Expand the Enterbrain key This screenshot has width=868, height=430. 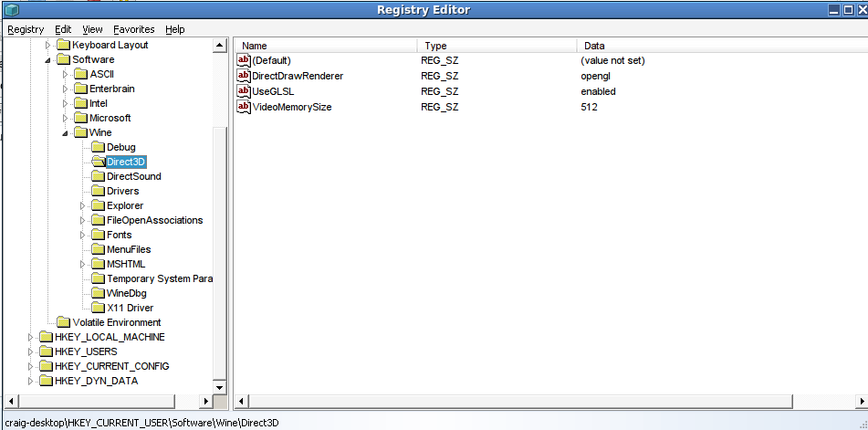[66, 89]
